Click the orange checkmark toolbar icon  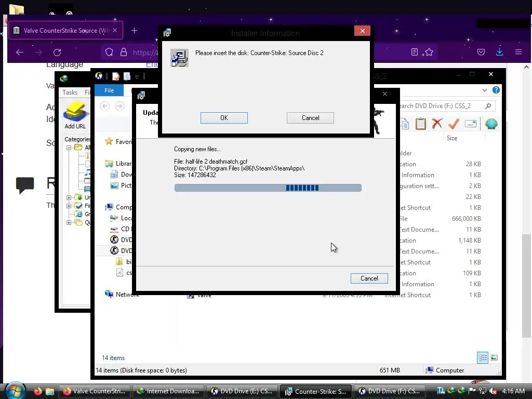coord(454,124)
